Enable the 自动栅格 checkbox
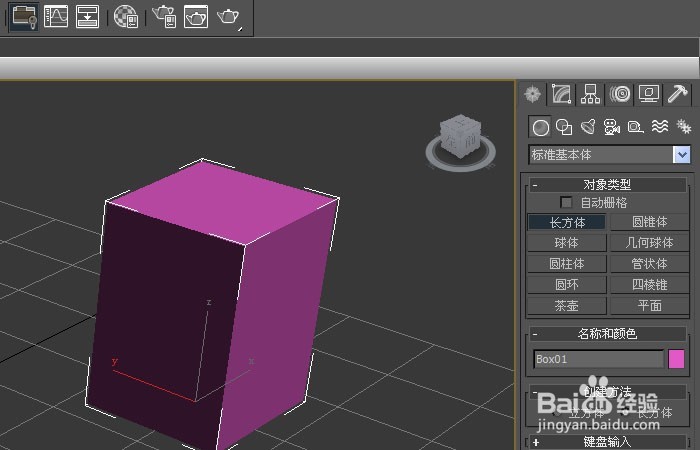This screenshot has height=450, width=700. (x=566, y=202)
